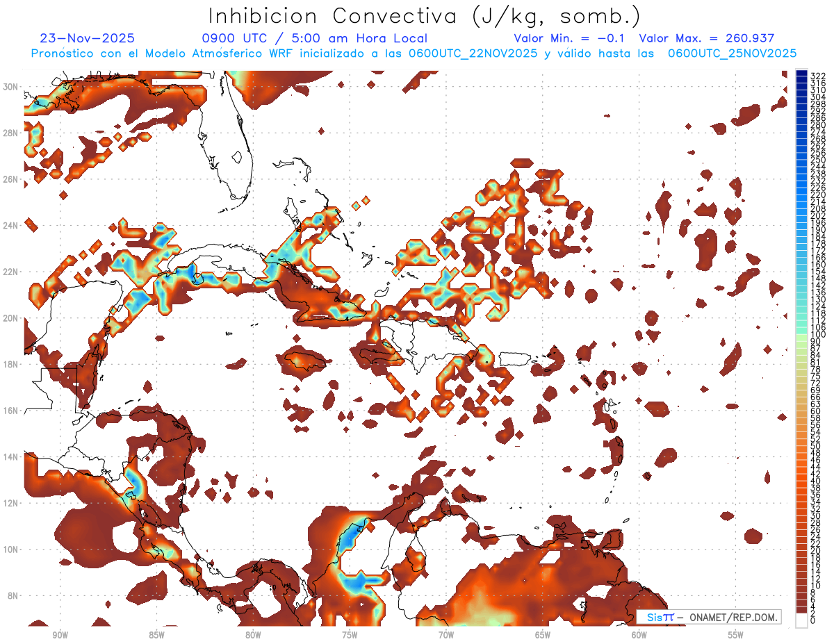Viewport: 834px width, 644px height.
Task: Click the '60' colorbar value
Action: click(x=816, y=411)
